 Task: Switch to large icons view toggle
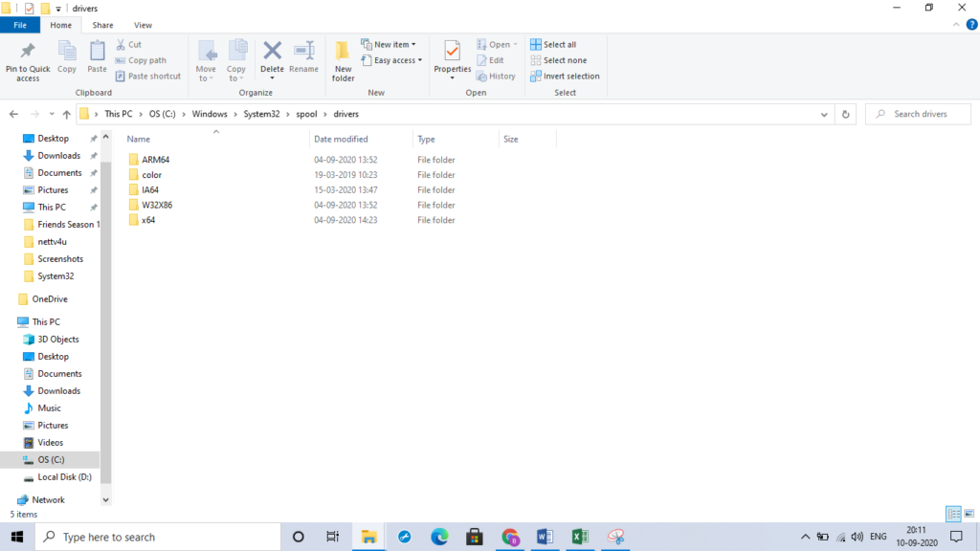pyautogui.click(x=968, y=514)
